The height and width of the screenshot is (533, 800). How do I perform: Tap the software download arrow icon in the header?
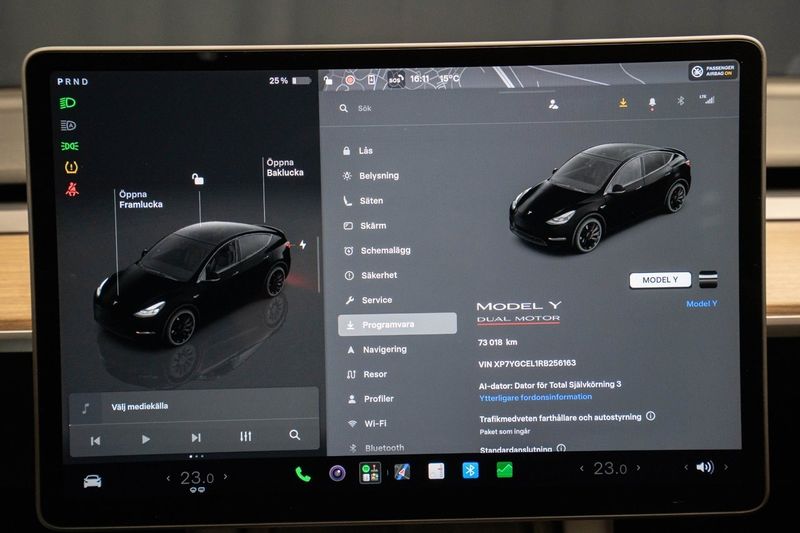tap(623, 103)
